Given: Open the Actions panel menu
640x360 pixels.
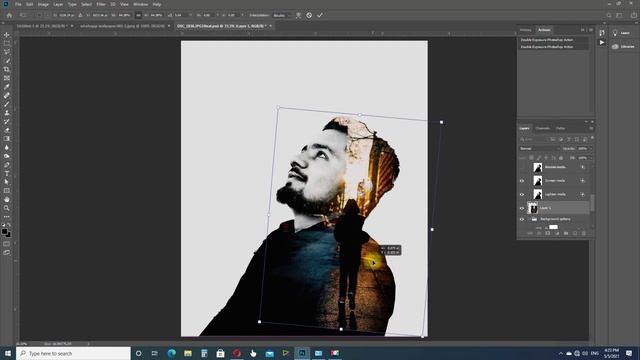Looking at the screenshot, I should [x=591, y=30].
